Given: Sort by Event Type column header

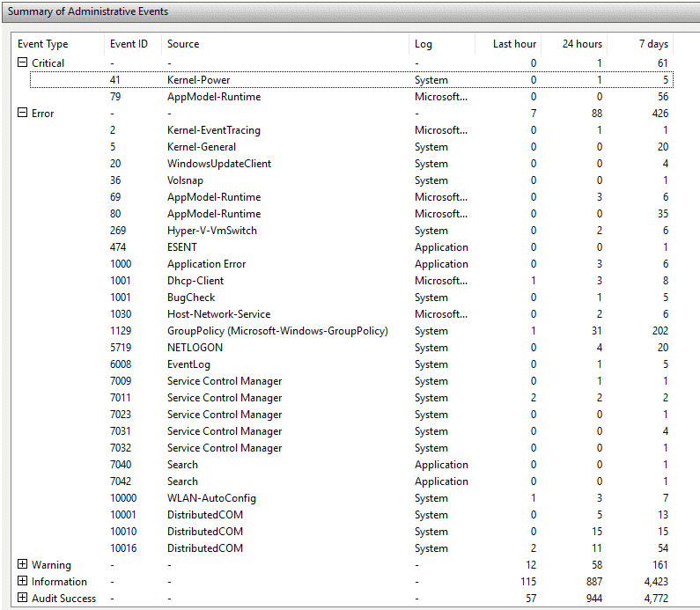Looking at the screenshot, I should [x=58, y=44].
